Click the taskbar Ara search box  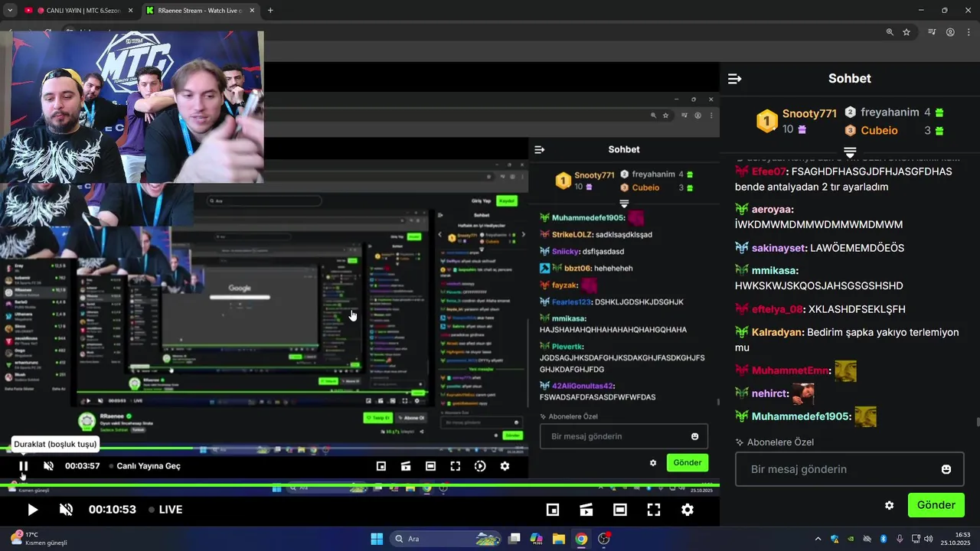(x=446, y=539)
